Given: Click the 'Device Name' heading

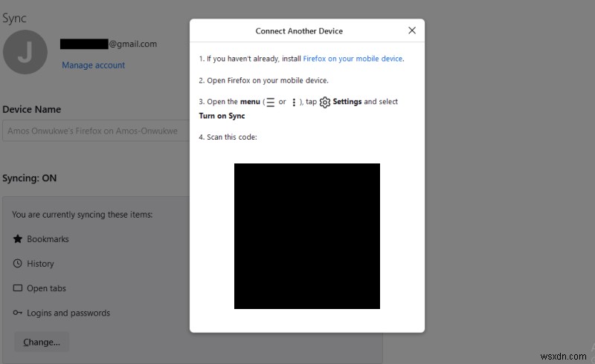Looking at the screenshot, I should pos(31,110).
